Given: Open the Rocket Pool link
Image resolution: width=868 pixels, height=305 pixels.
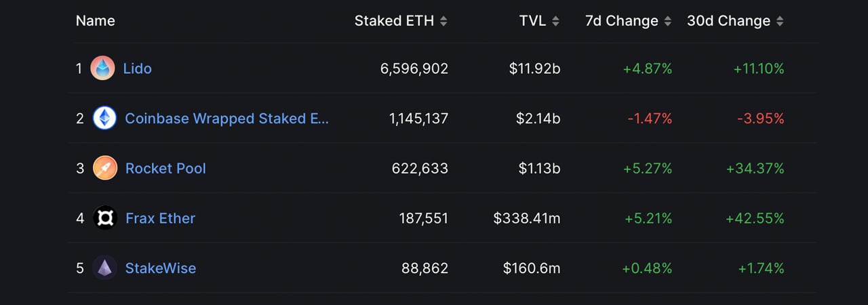Looking at the screenshot, I should click(x=165, y=168).
